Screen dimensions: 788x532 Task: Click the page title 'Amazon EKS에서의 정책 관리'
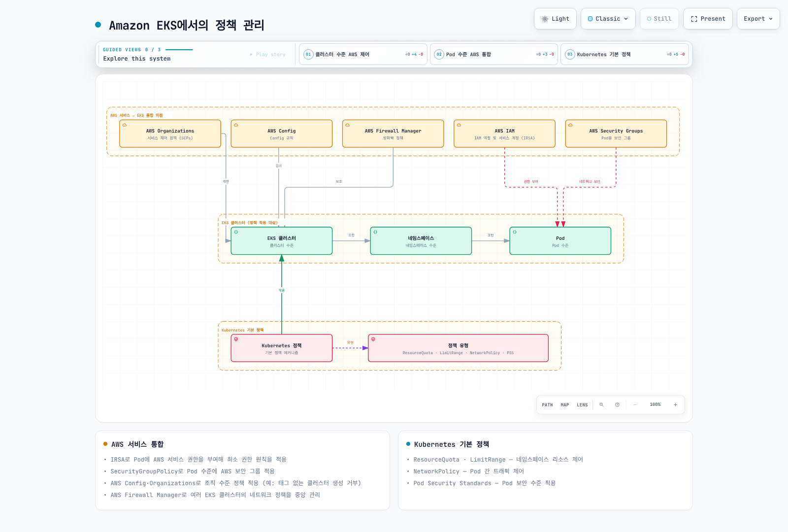click(x=187, y=25)
